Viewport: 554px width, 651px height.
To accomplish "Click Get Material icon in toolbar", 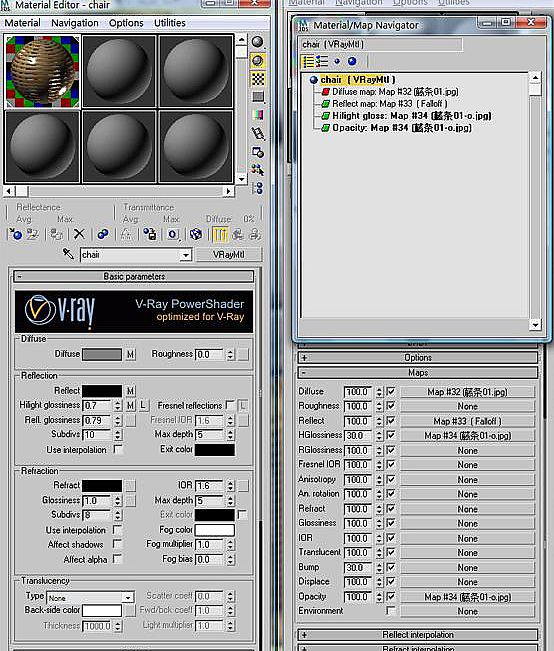I will (x=16, y=235).
